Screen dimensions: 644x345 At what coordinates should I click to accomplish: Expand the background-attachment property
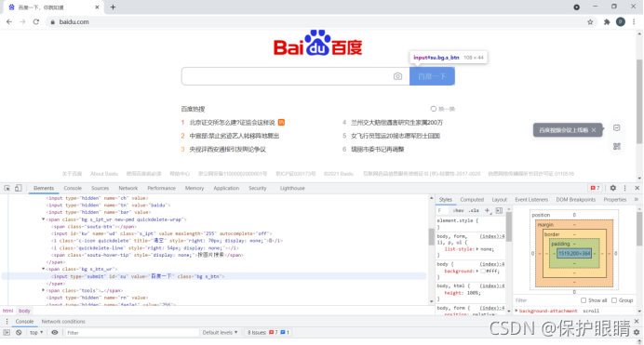click(517, 311)
